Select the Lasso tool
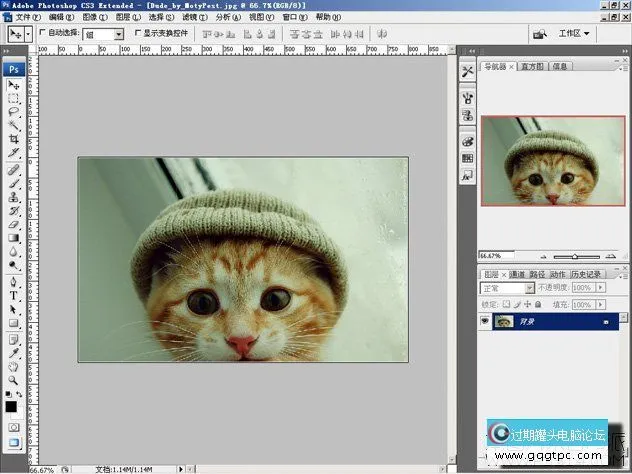This screenshot has width=632, height=474. click(14, 112)
